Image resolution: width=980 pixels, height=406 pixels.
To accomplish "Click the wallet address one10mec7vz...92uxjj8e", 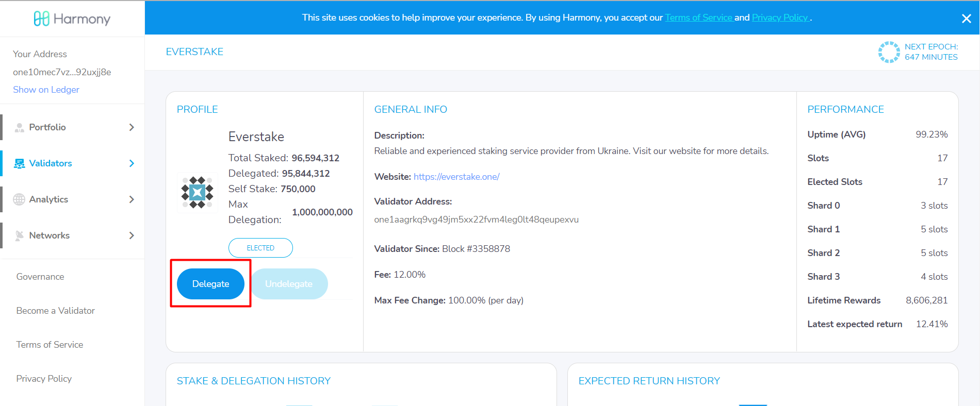I will point(62,72).
